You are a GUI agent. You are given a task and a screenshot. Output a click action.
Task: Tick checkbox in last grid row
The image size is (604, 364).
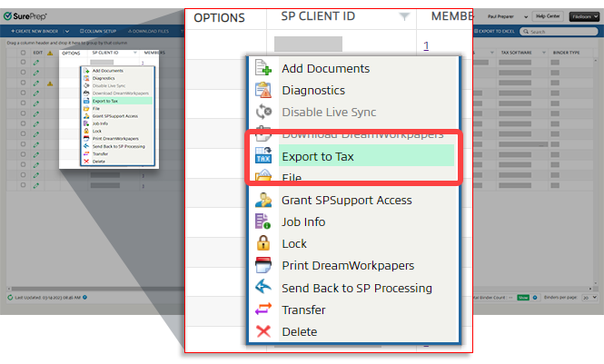(x=23, y=185)
